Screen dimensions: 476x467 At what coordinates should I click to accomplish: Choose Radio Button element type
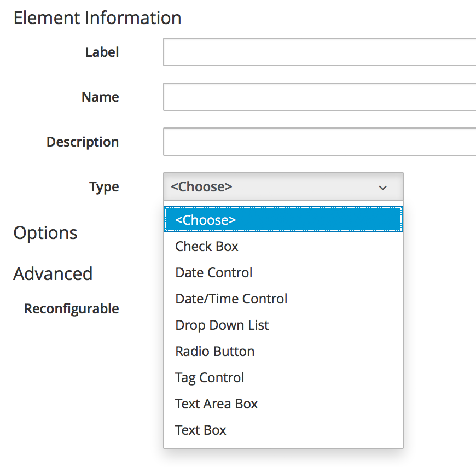point(214,351)
